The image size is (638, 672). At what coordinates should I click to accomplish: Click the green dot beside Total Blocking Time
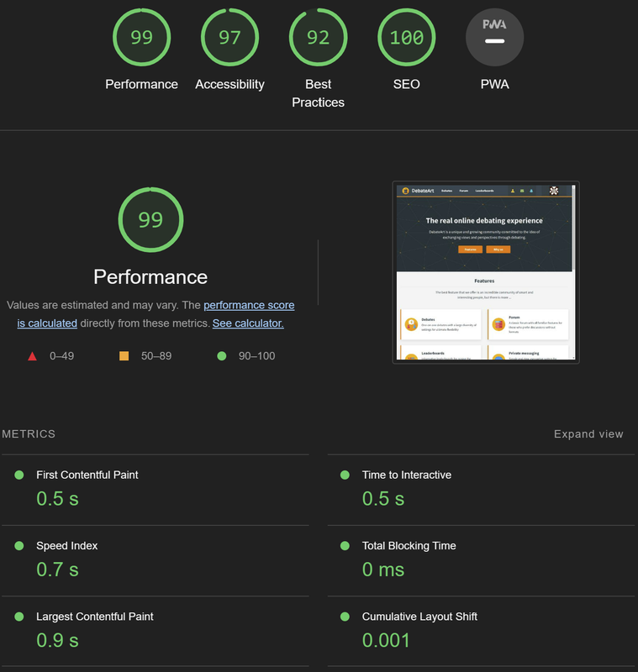[x=345, y=545]
